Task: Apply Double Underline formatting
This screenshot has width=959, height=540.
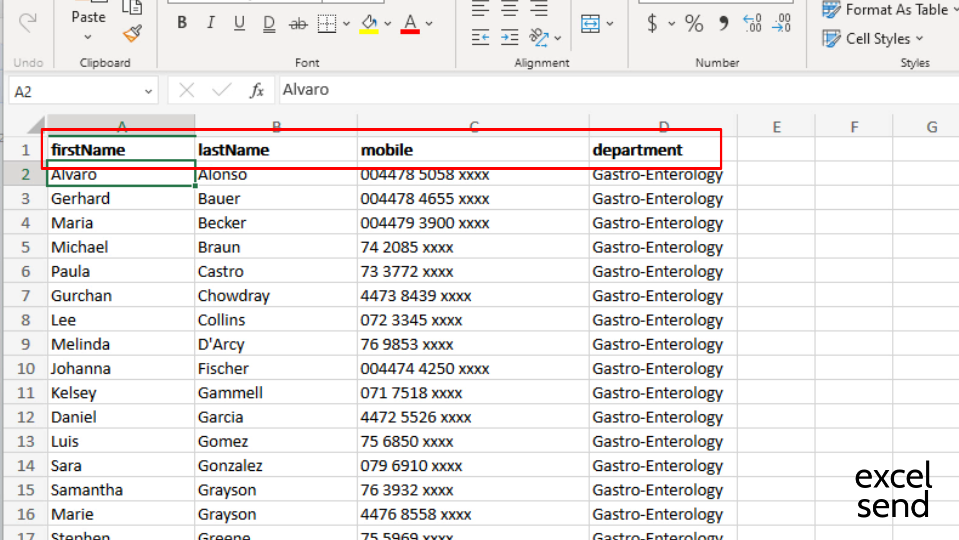Action: [268, 23]
